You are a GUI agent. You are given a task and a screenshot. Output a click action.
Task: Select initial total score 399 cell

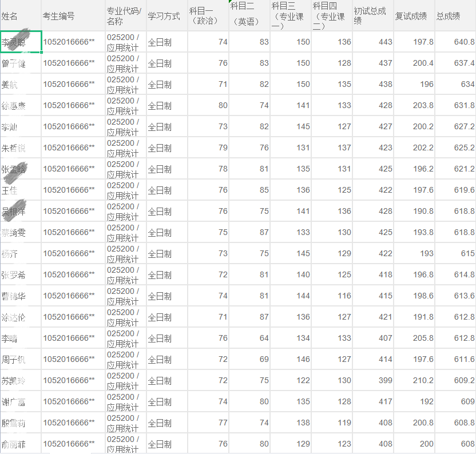click(x=373, y=380)
